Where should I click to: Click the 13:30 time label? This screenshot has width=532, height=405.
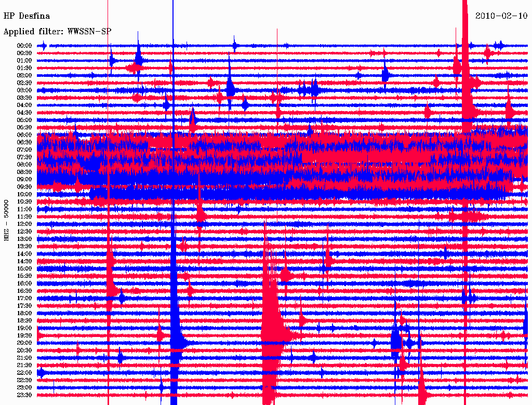pos(24,247)
